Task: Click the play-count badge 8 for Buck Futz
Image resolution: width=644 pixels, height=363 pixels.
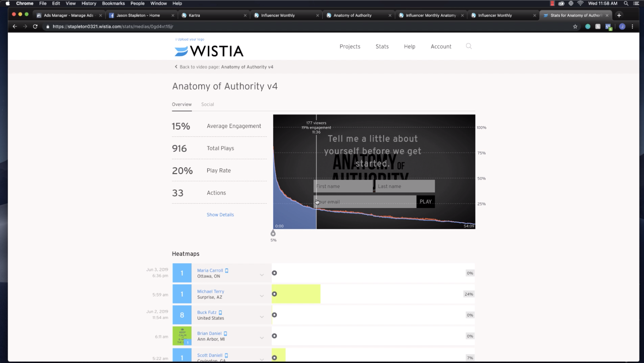Action: (x=182, y=315)
